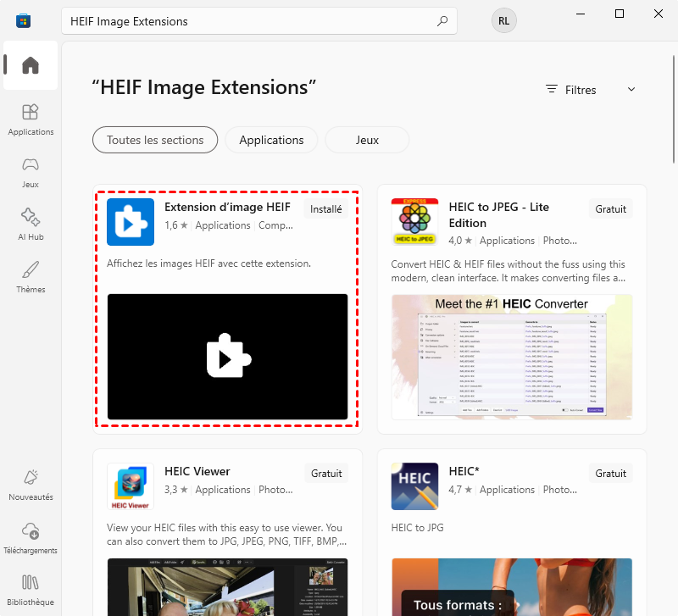Open Bibliothèque in sidebar
The width and height of the screenshot is (678, 616).
tap(31, 590)
